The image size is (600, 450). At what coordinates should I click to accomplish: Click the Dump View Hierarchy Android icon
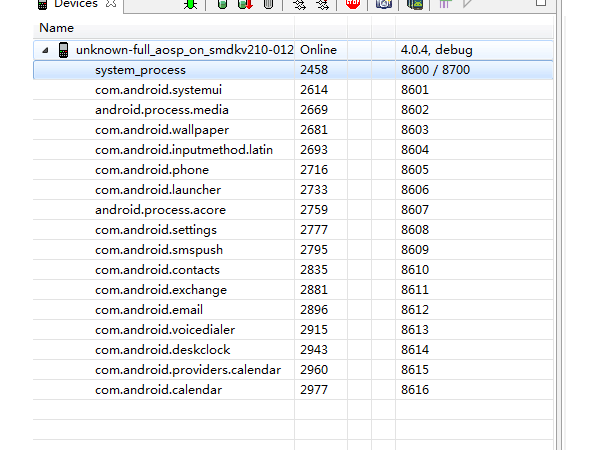[x=415, y=5]
